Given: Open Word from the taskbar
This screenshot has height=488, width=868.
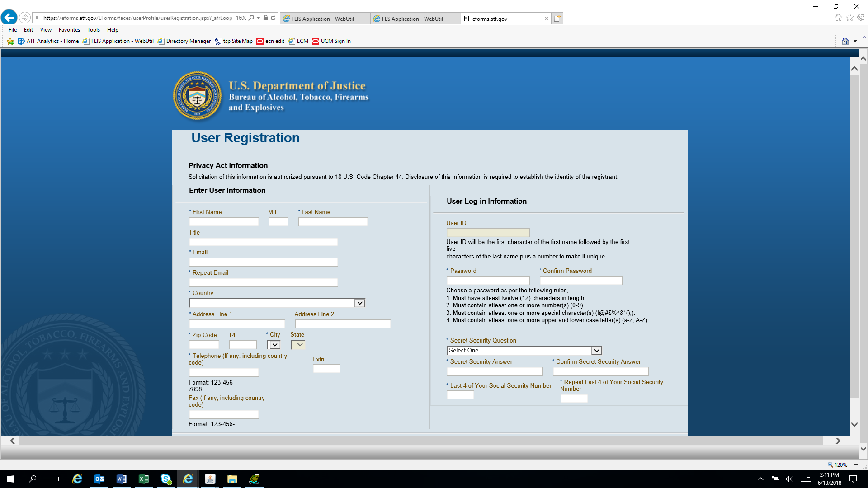Looking at the screenshot, I should tap(122, 479).
